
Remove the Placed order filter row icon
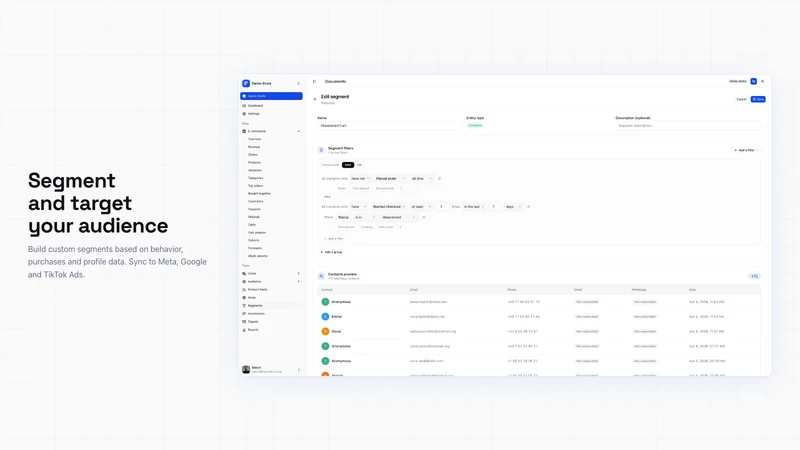pos(439,179)
